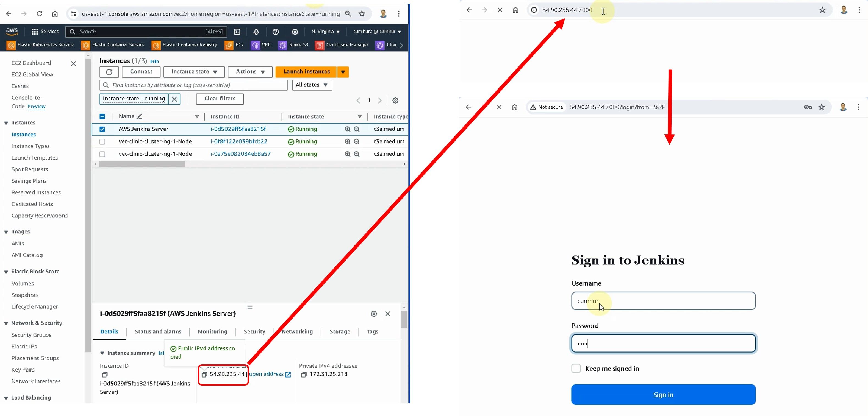Click the notifications bell icon

coord(256,32)
